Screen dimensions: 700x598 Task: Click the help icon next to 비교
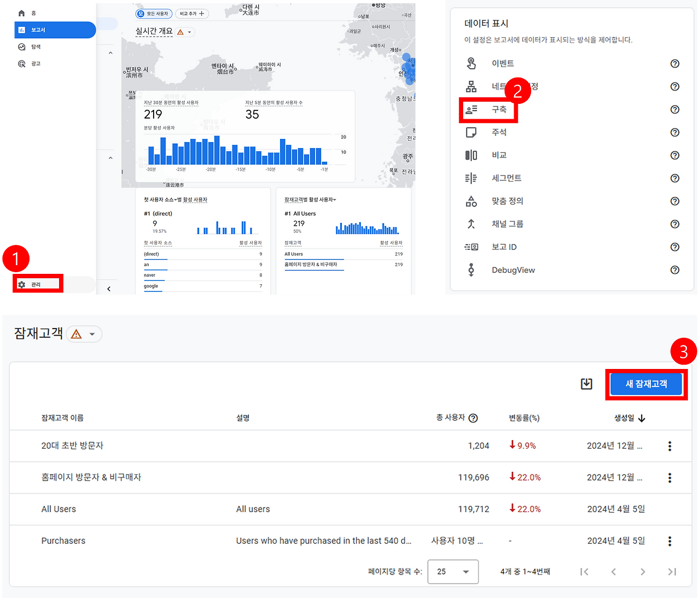tap(675, 155)
